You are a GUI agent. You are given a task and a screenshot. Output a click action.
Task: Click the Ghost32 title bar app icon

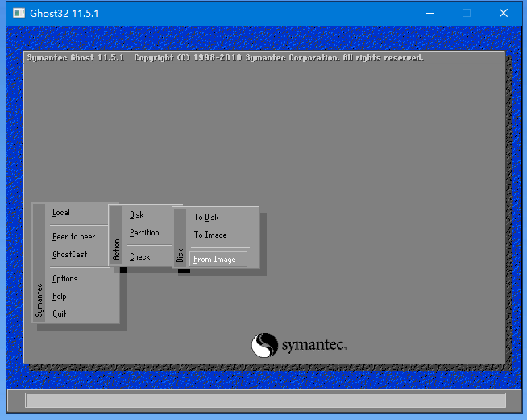coord(19,13)
